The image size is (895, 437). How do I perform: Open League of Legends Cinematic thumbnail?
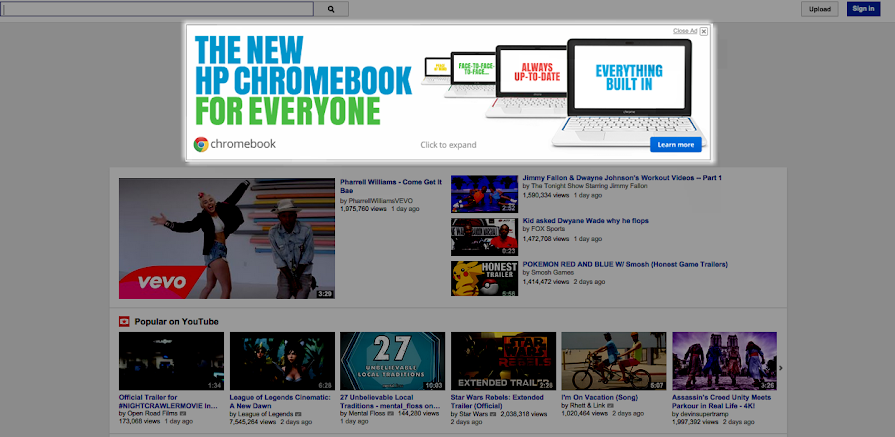coord(282,361)
